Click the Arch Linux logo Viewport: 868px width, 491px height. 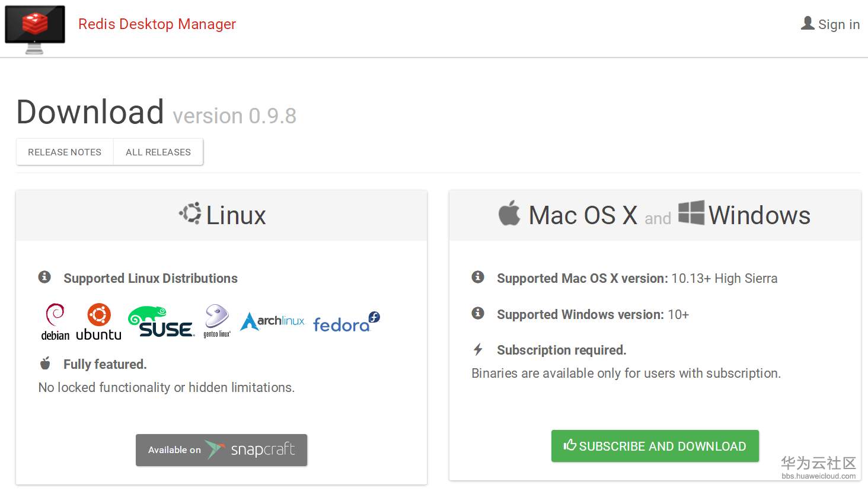click(x=272, y=321)
